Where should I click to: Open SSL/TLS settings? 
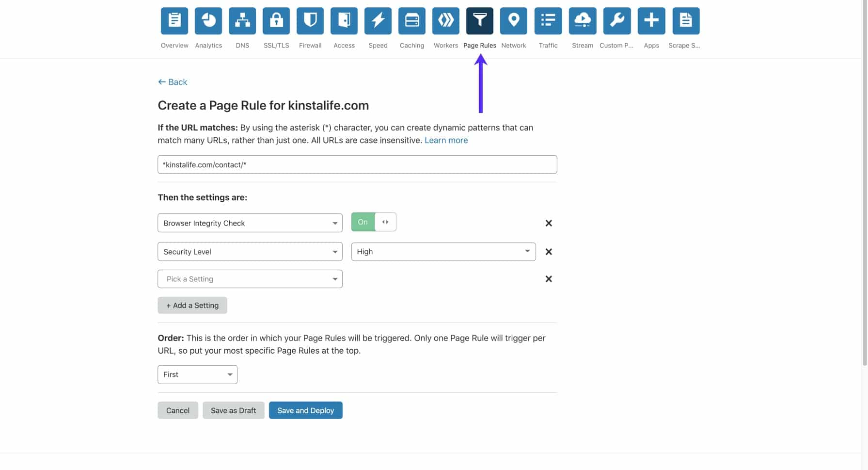pos(276,21)
